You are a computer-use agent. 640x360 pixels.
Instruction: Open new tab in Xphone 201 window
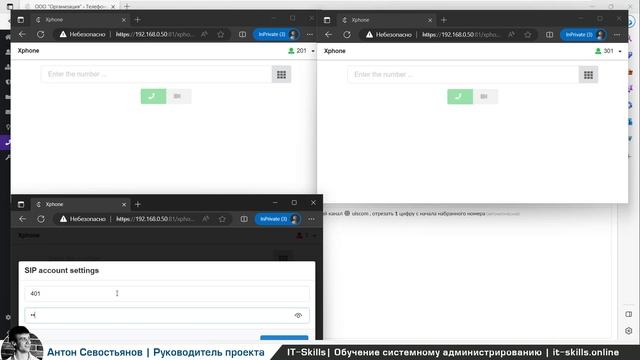(138, 20)
